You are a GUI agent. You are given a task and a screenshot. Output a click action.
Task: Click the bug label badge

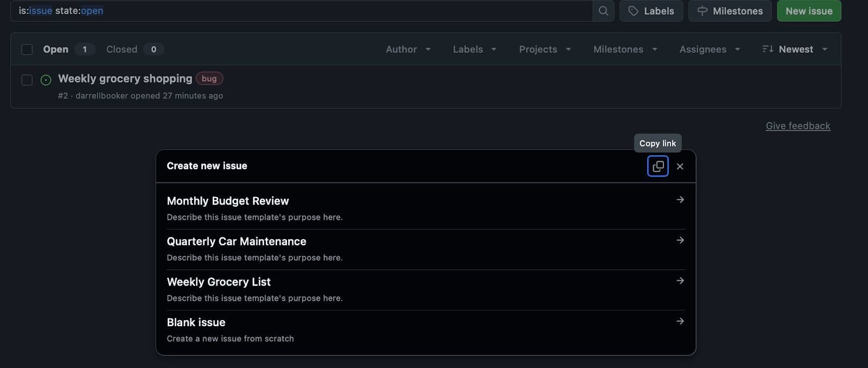pos(209,79)
